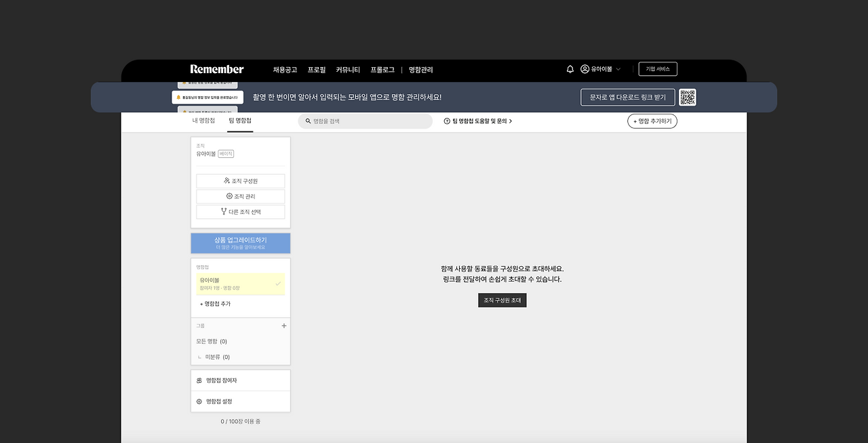This screenshot has height=443, width=868.
Task: Click the help question mark icon
Action: 447,121
